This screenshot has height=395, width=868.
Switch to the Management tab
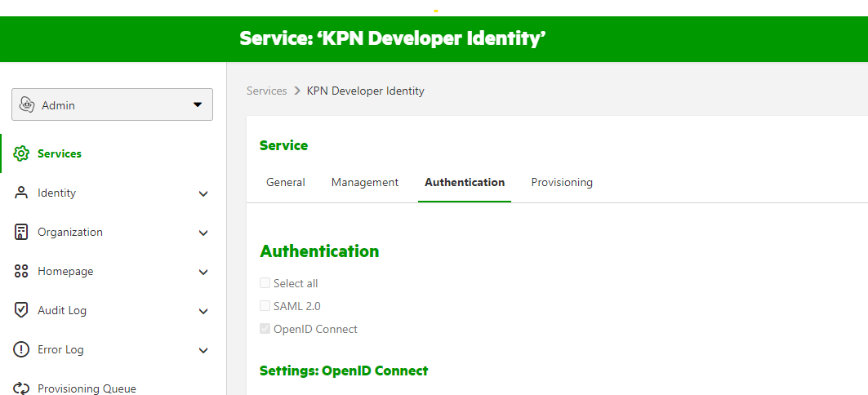point(365,182)
